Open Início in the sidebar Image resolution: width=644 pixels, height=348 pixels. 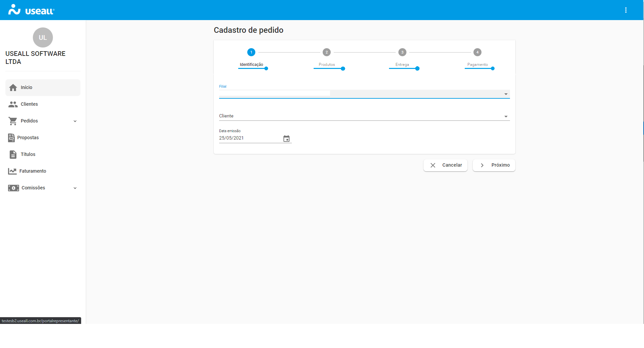pos(43,88)
